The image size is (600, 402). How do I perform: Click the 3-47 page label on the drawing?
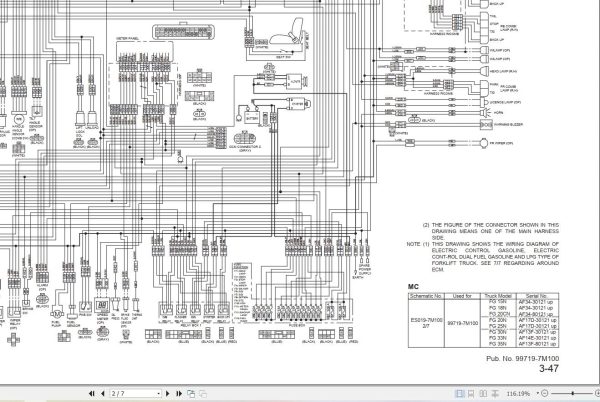pyautogui.click(x=549, y=369)
